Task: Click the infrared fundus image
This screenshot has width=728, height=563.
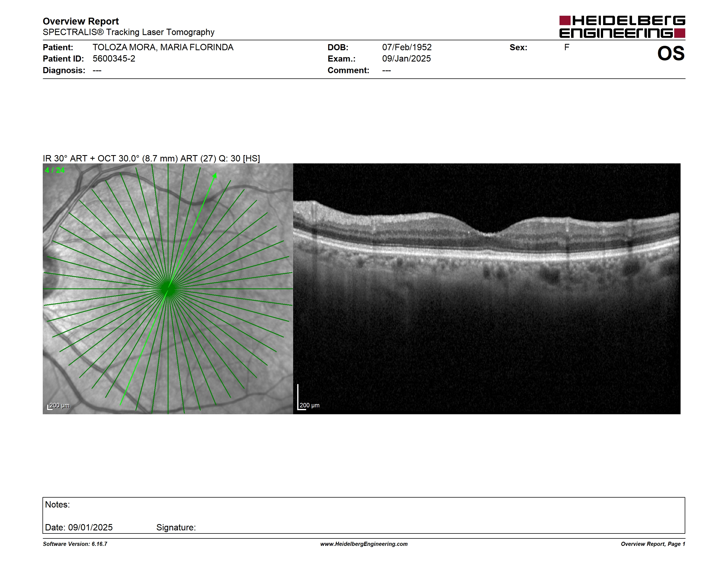Action: point(168,289)
